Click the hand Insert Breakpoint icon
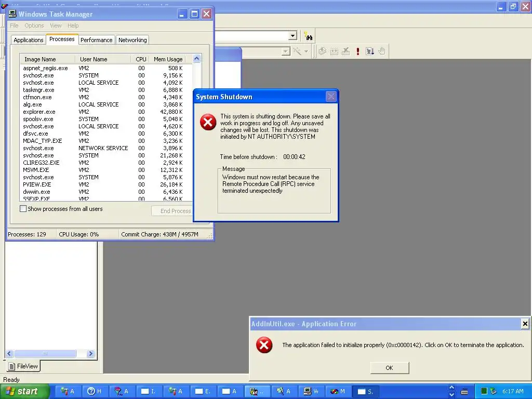This screenshot has height=399, width=532. click(382, 51)
